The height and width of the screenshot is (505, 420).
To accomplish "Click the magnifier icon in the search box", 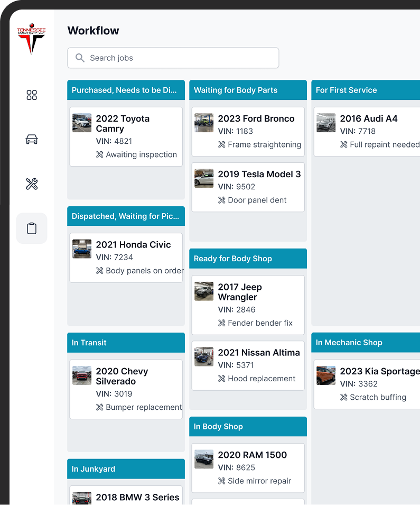I will (x=80, y=58).
